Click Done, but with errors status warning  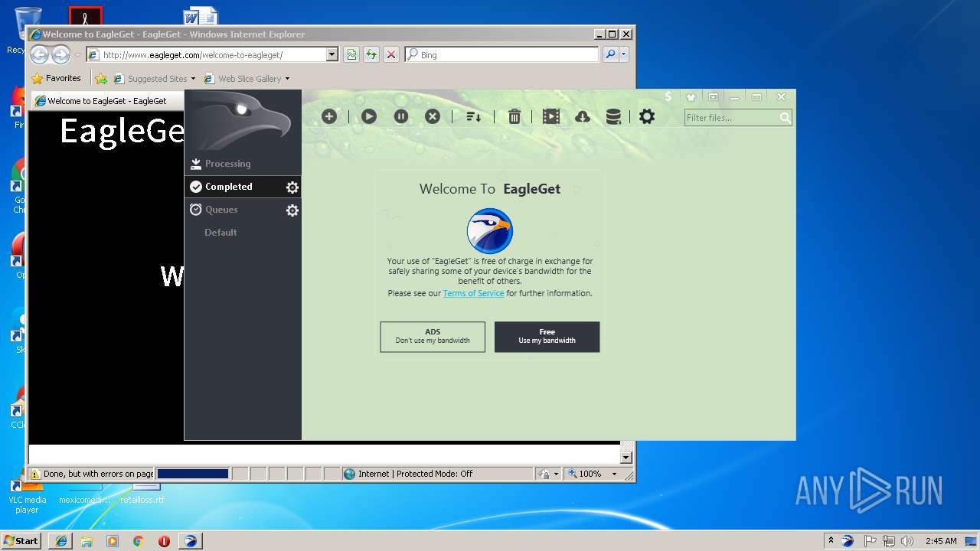[x=92, y=474]
